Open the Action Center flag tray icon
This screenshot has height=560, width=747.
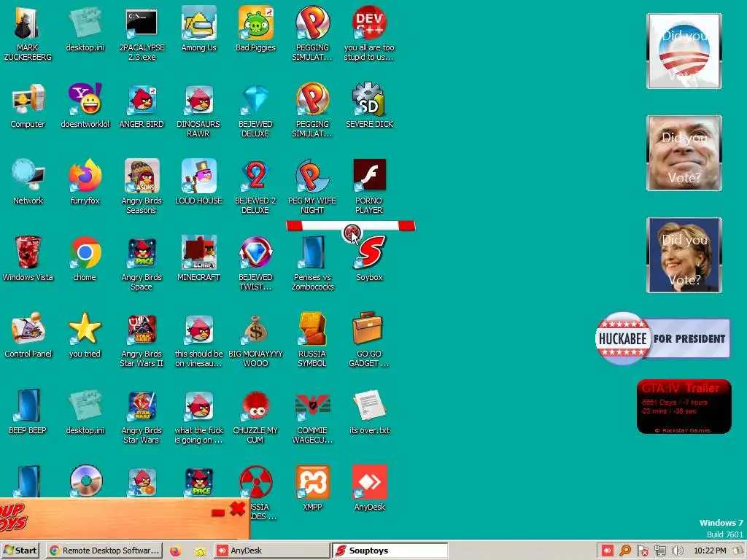click(x=643, y=551)
